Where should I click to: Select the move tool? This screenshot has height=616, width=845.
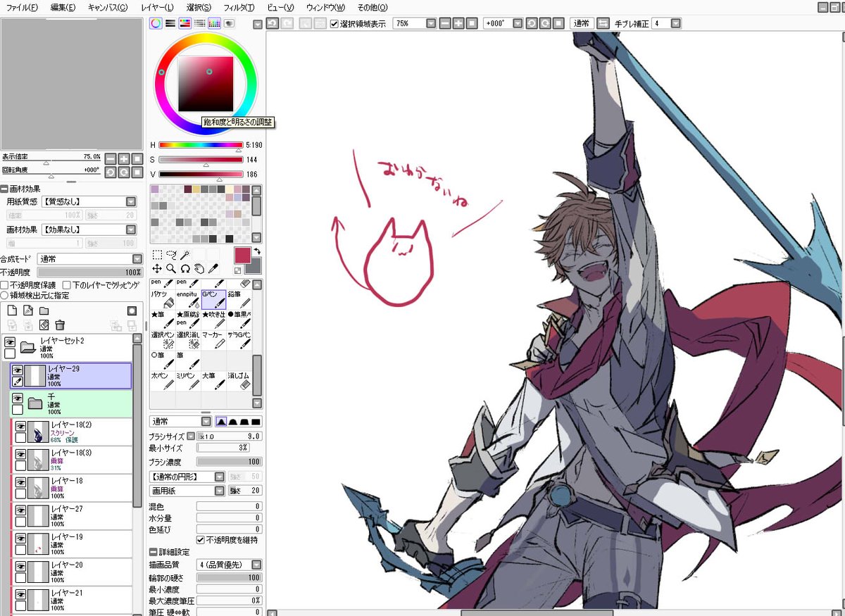pyautogui.click(x=157, y=268)
